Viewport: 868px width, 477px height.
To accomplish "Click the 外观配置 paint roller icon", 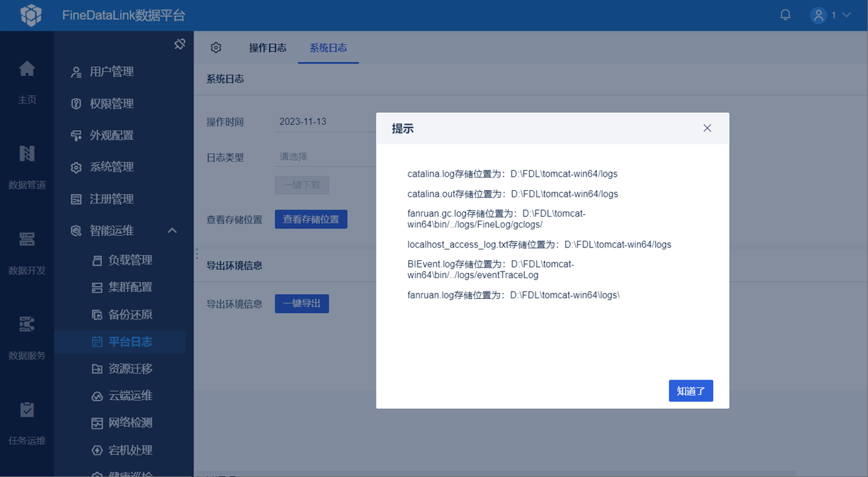I will (x=76, y=135).
